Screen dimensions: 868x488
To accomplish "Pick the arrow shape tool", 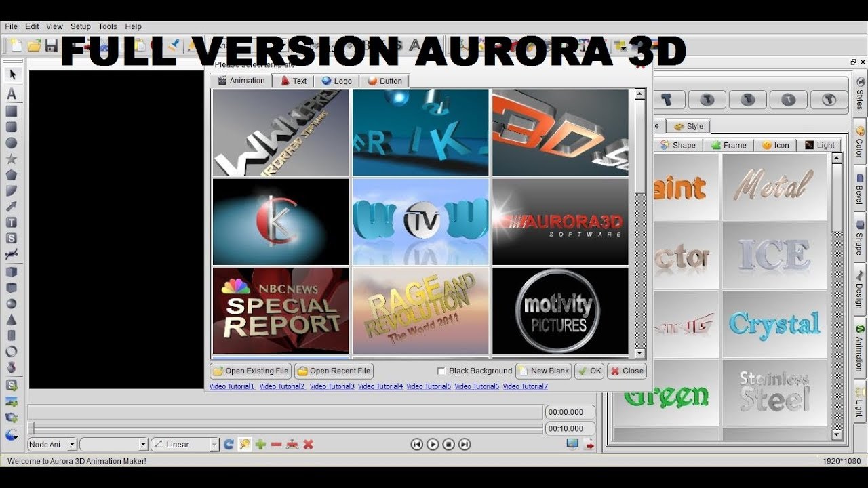I will tap(12, 207).
